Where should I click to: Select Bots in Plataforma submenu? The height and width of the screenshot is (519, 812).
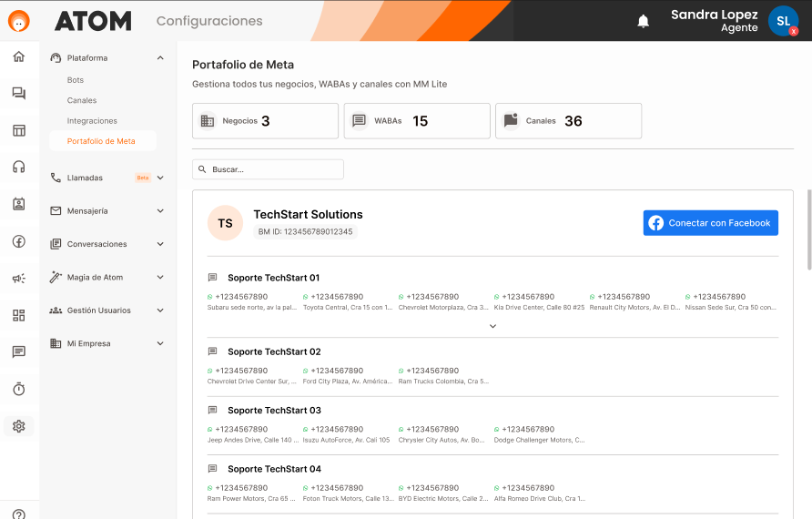(x=76, y=80)
